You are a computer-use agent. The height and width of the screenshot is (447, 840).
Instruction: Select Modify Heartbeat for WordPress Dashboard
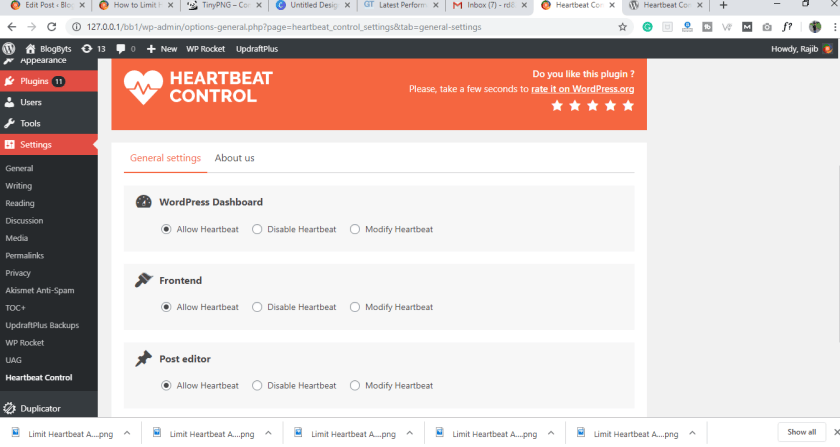[x=355, y=229]
